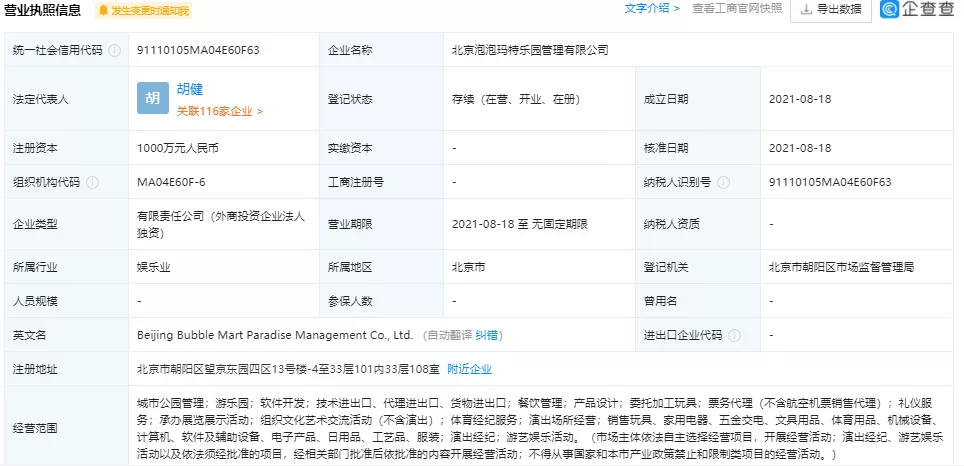Click registered capital 1000万元人民币
The height and width of the screenshot is (466, 964).
coord(178,148)
